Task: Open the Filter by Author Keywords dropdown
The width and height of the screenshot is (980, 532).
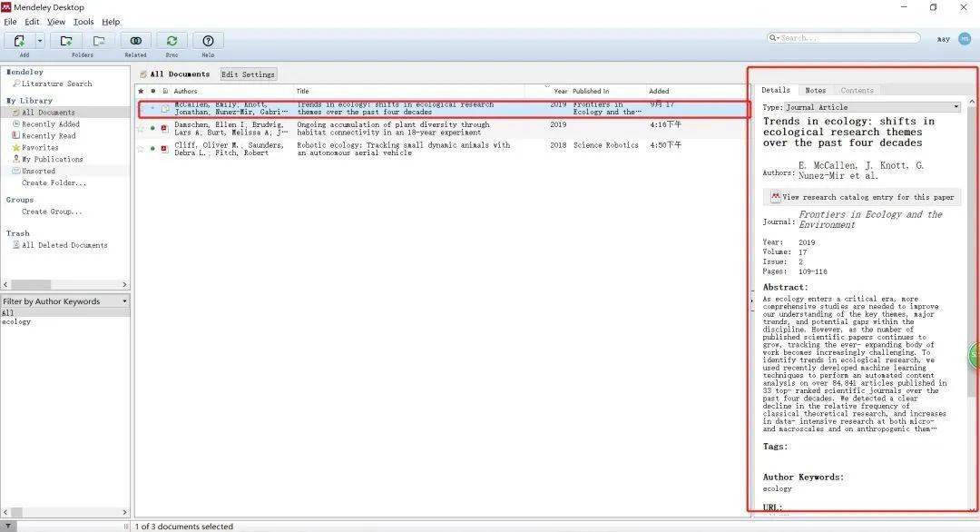Action: point(65,301)
